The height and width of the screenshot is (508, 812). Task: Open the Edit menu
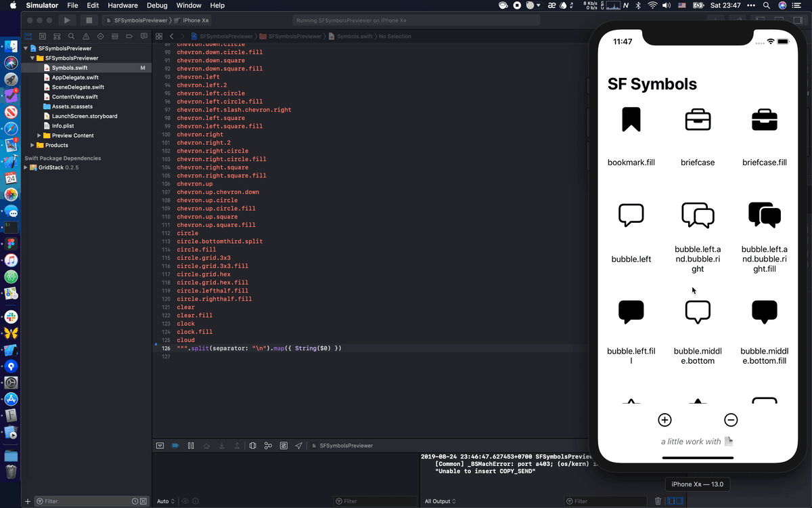click(93, 5)
